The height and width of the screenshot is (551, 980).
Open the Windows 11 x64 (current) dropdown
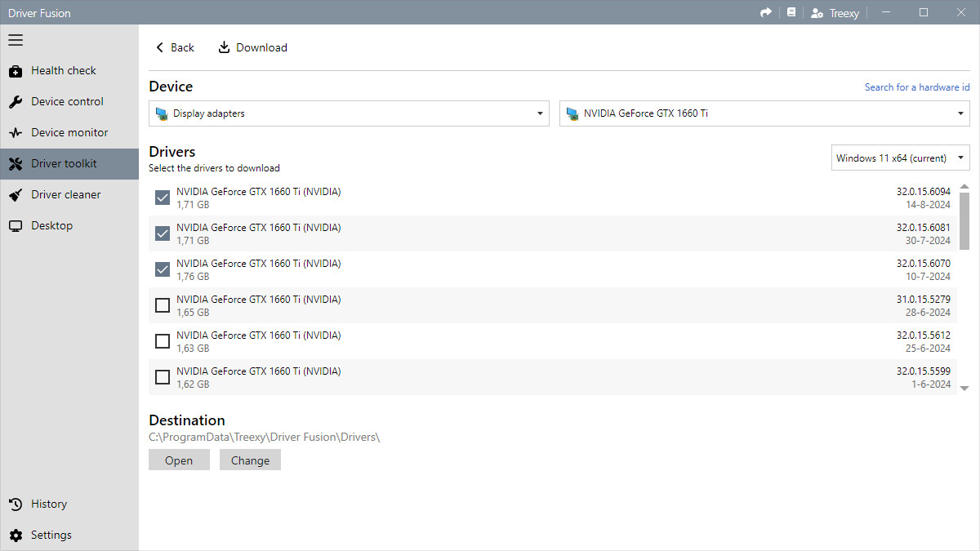click(901, 158)
